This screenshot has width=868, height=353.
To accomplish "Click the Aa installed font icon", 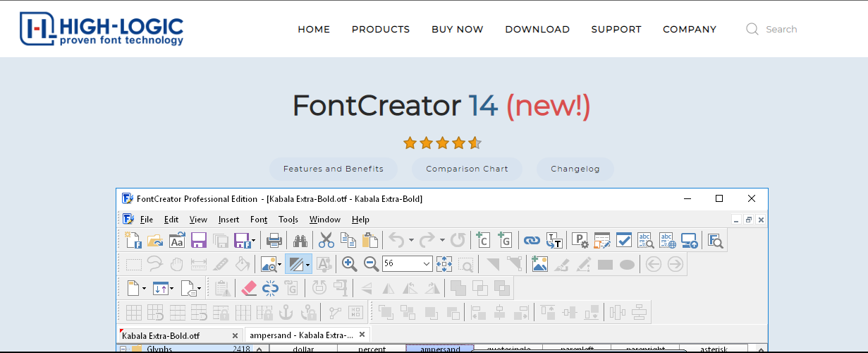I will coord(177,240).
